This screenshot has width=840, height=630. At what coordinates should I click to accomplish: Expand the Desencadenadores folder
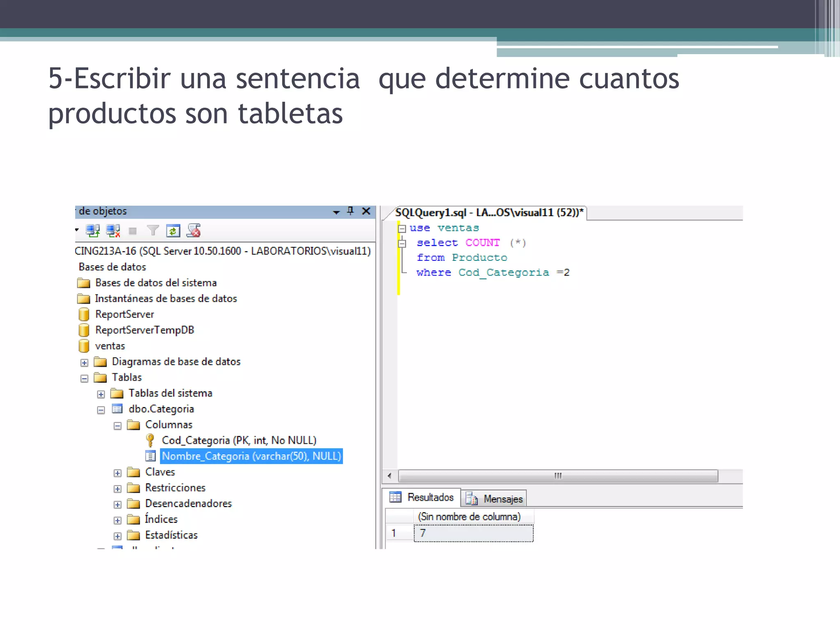click(118, 504)
